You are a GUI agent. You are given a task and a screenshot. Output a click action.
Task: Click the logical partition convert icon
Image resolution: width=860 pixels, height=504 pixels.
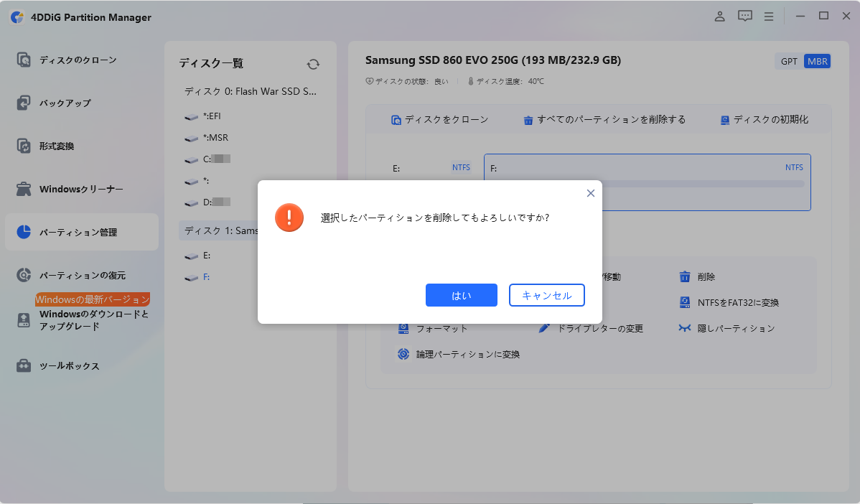(403, 354)
